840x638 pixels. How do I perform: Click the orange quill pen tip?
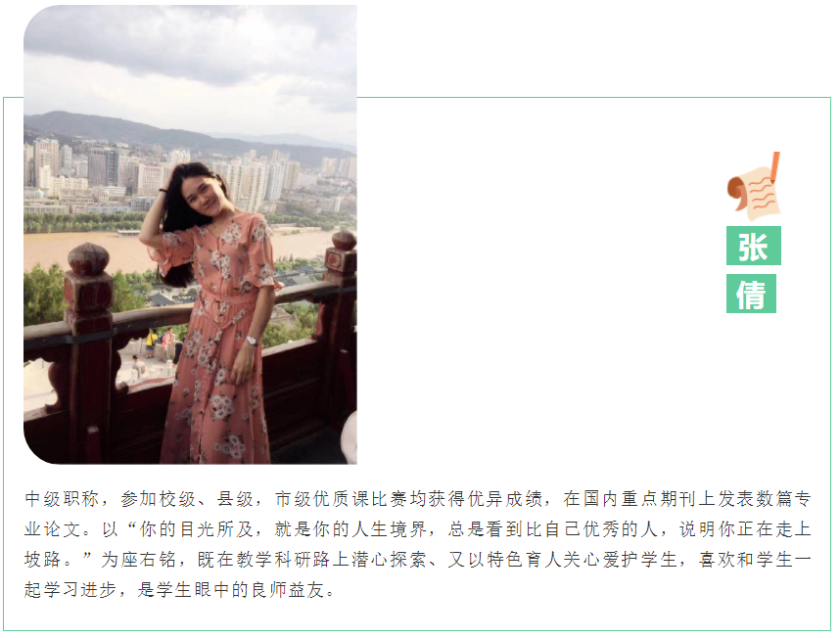775,163
